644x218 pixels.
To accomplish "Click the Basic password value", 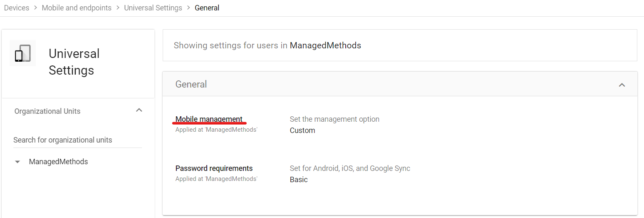I will coord(299,180).
